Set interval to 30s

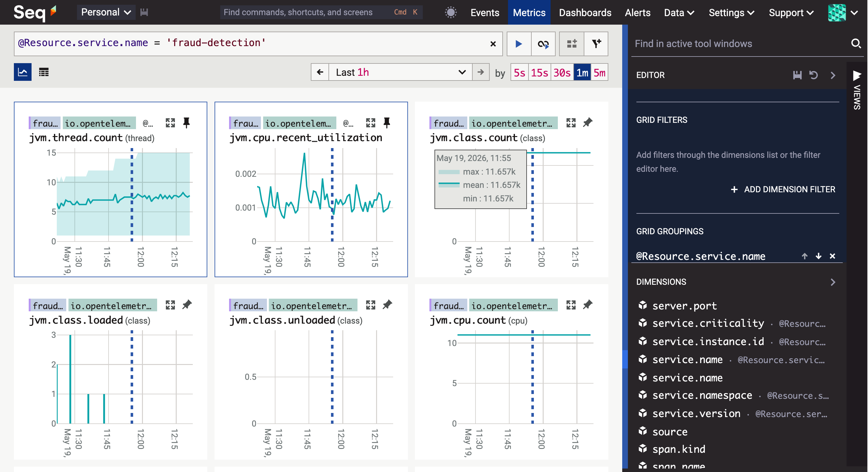(x=562, y=72)
